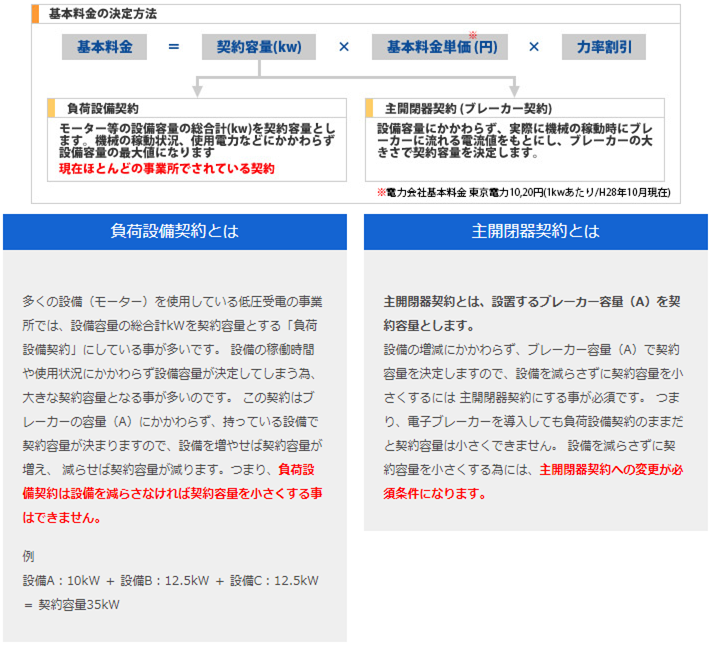
Task: Click the blue 負荷設備契約とは header
Action: [x=175, y=232]
